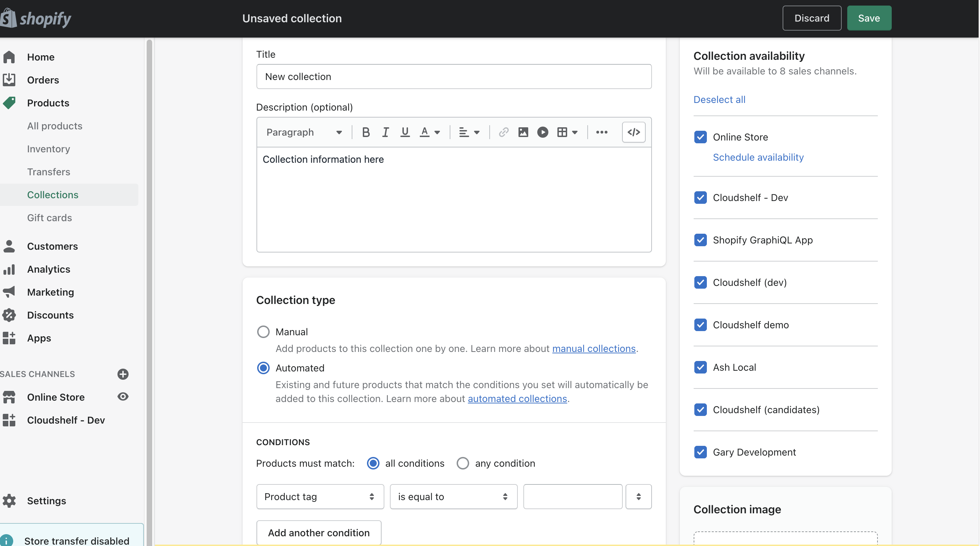The width and height of the screenshot is (980, 546).
Task: Open the Orders section
Action: click(43, 80)
